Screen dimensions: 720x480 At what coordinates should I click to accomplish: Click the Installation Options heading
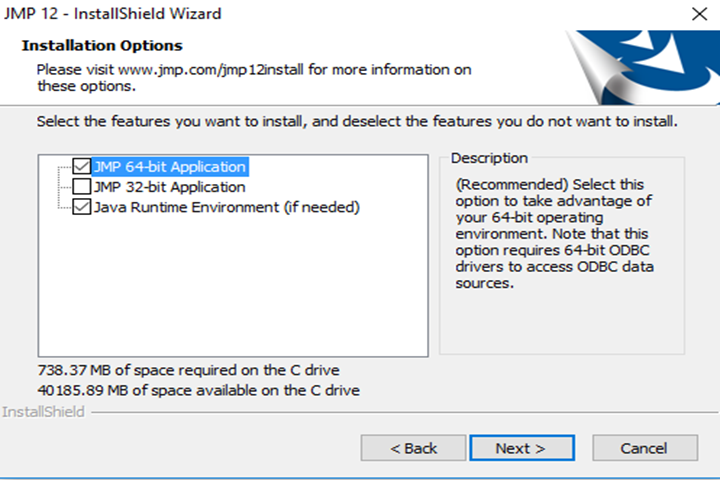[102, 45]
